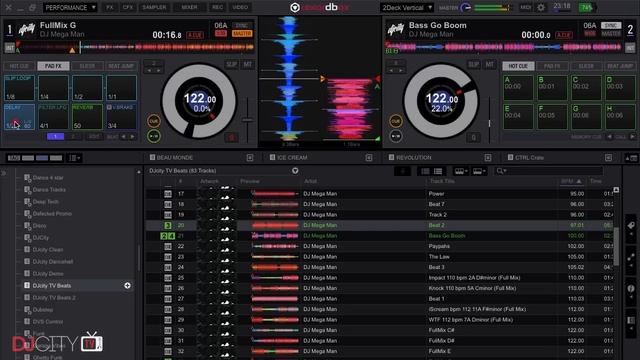640x360 pixels.
Task: Select DJcity TV Beats playlist in tree
Action: 52,286
